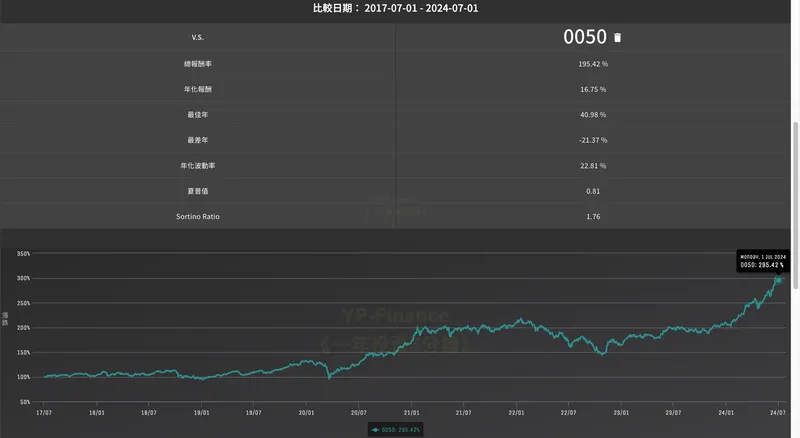The image size is (800, 438).
Task: Click the 250% y-axis label
Action: (23, 303)
